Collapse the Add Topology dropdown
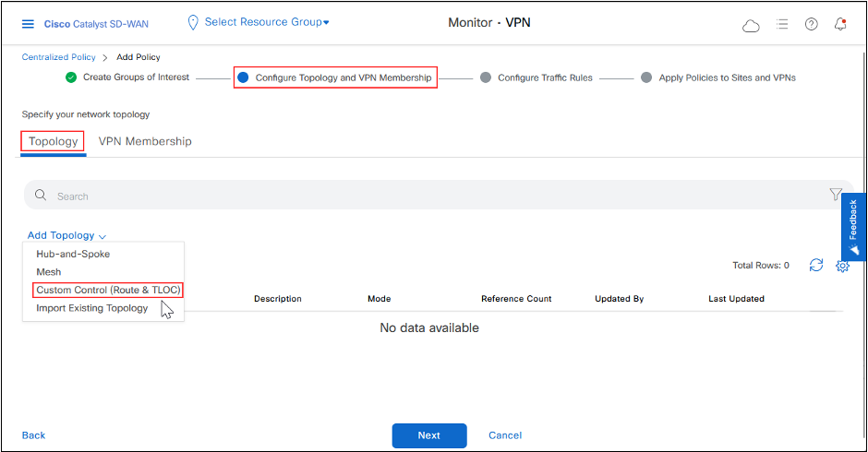 (66, 235)
